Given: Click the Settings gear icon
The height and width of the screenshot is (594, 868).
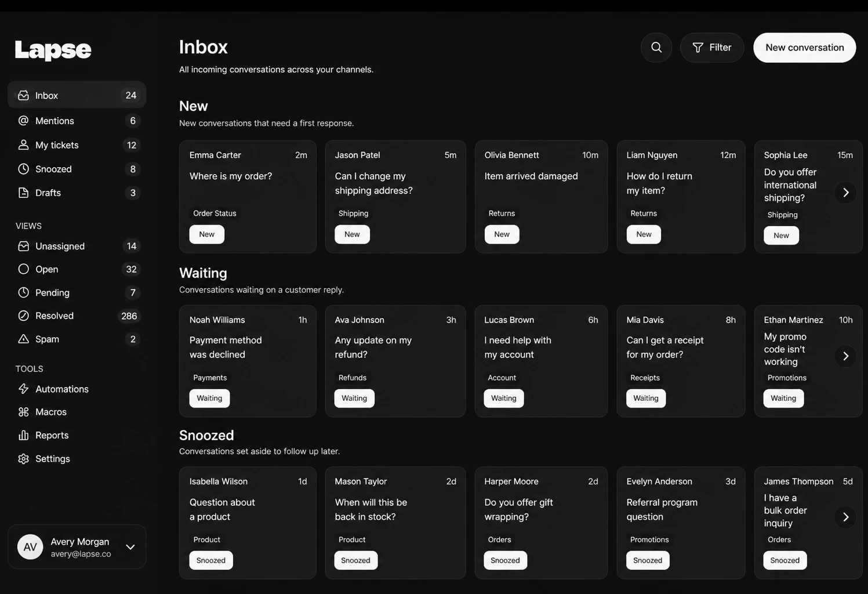Looking at the screenshot, I should click(x=23, y=458).
